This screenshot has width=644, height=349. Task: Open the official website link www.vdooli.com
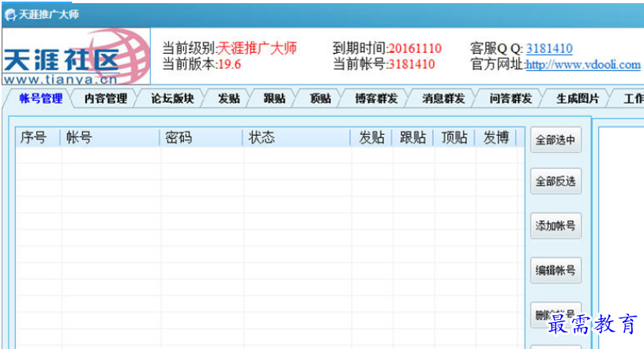point(583,65)
